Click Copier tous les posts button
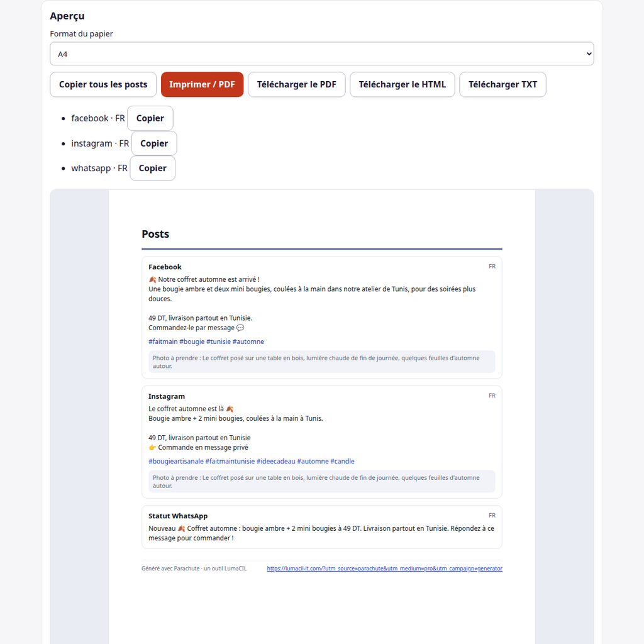 click(x=103, y=85)
